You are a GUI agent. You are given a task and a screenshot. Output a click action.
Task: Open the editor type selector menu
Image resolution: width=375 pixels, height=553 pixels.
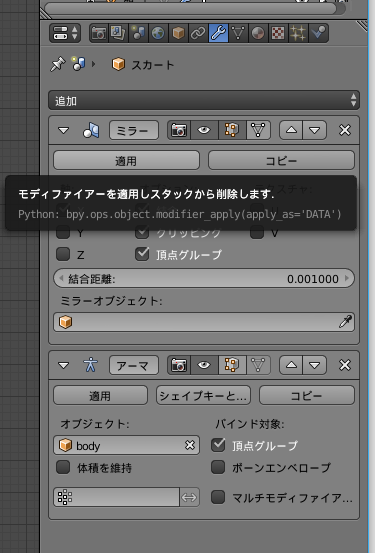click(x=65, y=33)
